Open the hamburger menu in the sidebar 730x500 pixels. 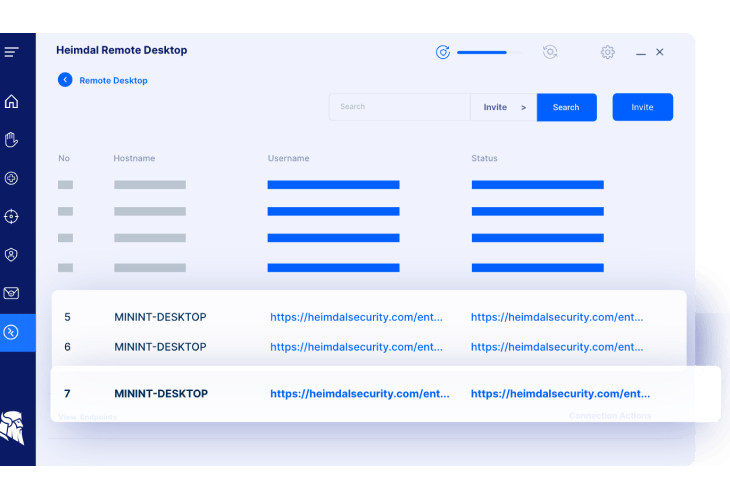pyautogui.click(x=11, y=52)
